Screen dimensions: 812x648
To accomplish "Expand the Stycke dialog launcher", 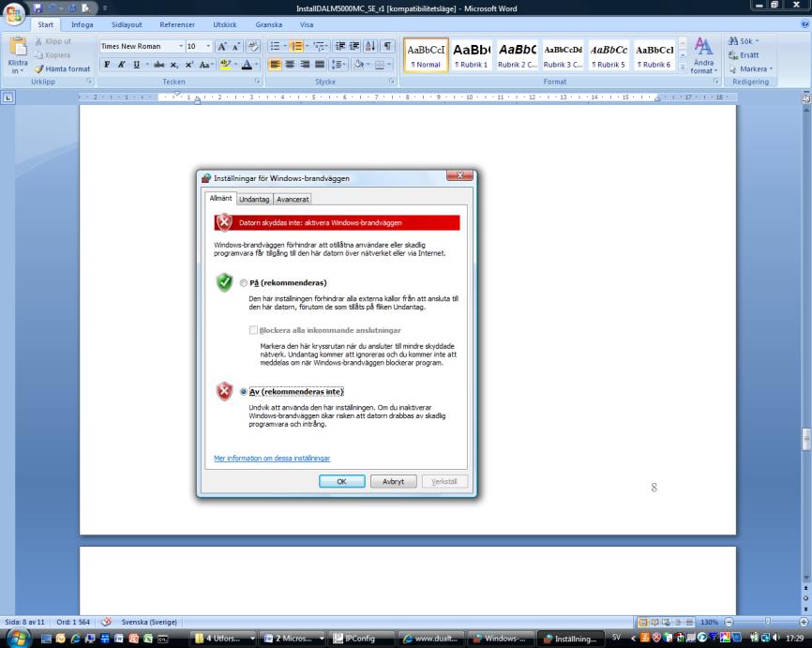I will tap(392, 82).
